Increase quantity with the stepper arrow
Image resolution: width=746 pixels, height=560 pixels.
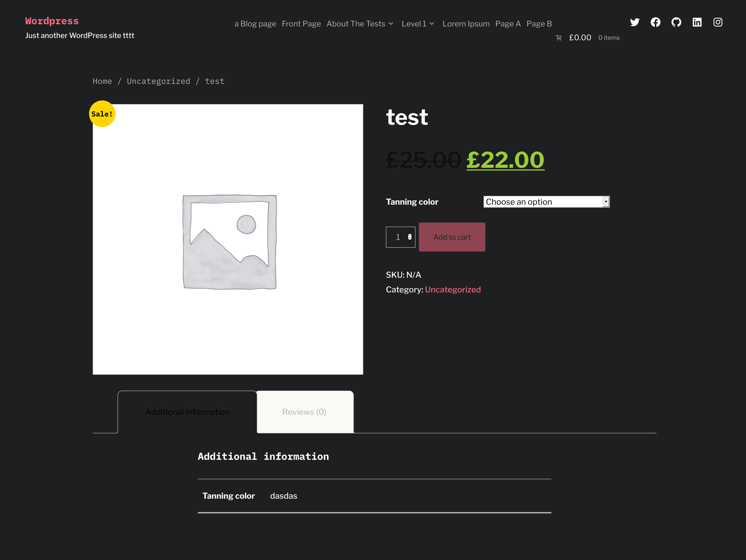click(410, 235)
